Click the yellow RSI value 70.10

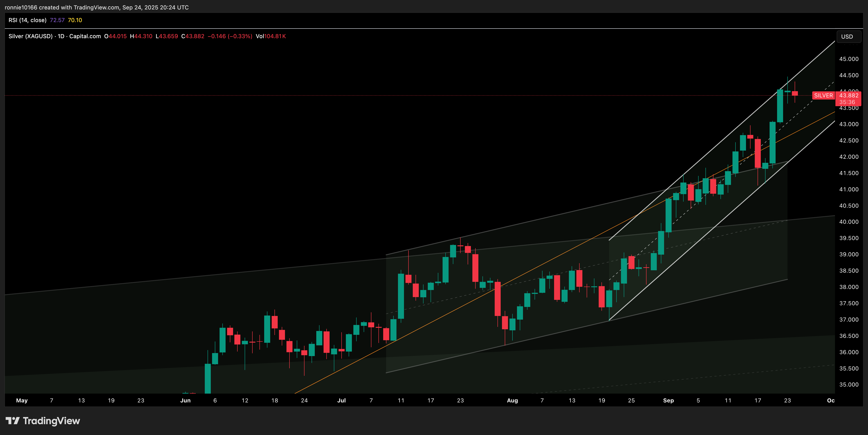pyautogui.click(x=75, y=20)
